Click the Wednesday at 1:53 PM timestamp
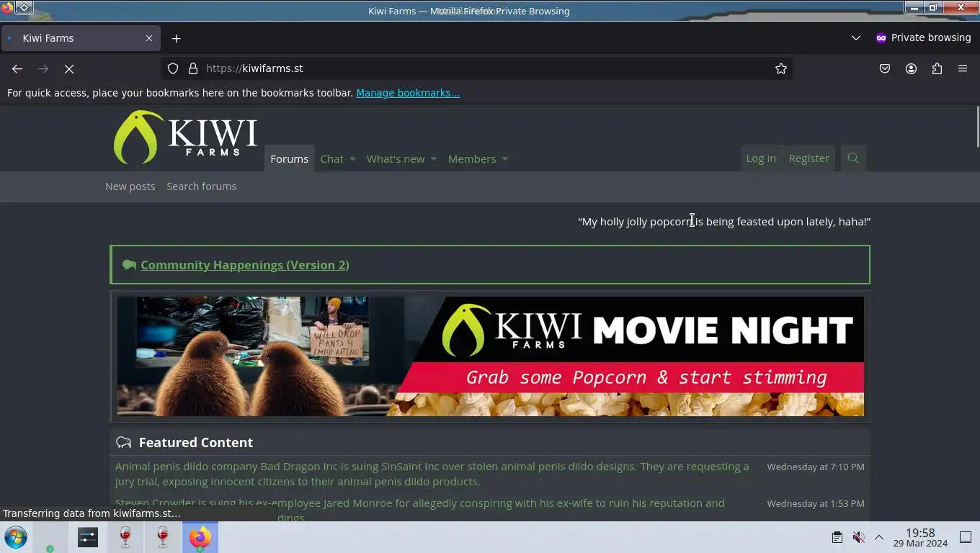 click(x=816, y=504)
